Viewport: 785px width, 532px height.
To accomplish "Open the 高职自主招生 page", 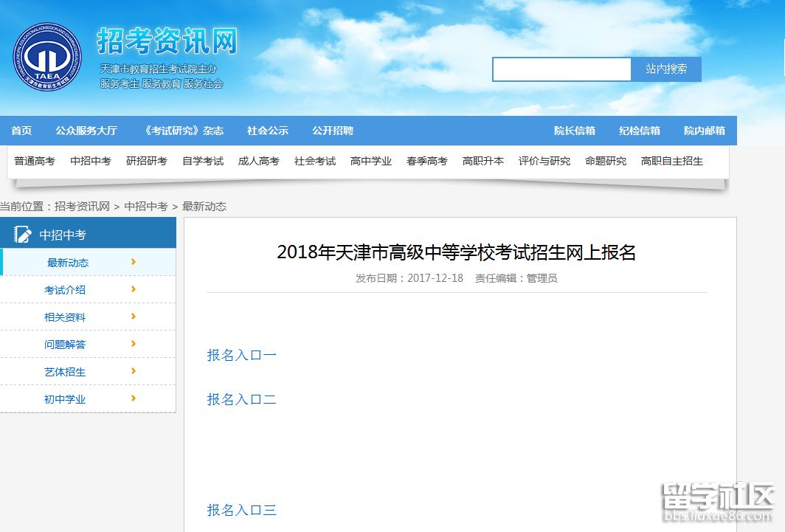I will click(671, 160).
